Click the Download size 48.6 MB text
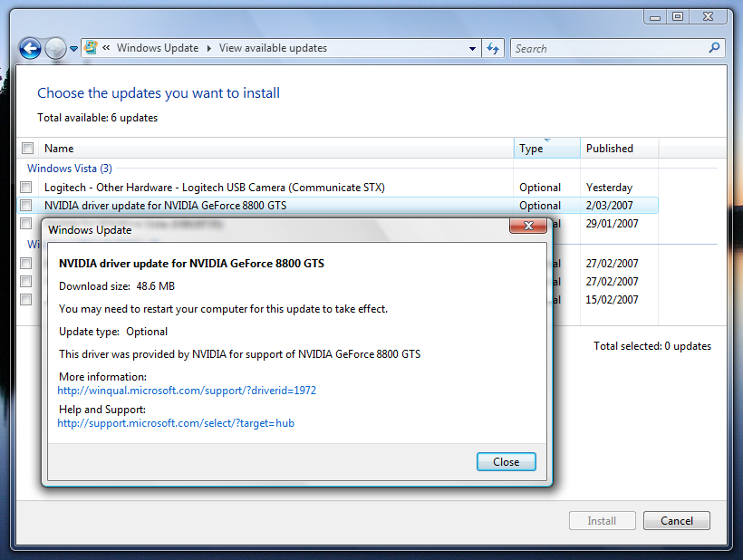Viewport: 743px width, 560px height. pyautogui.click(x=117, y=286)
